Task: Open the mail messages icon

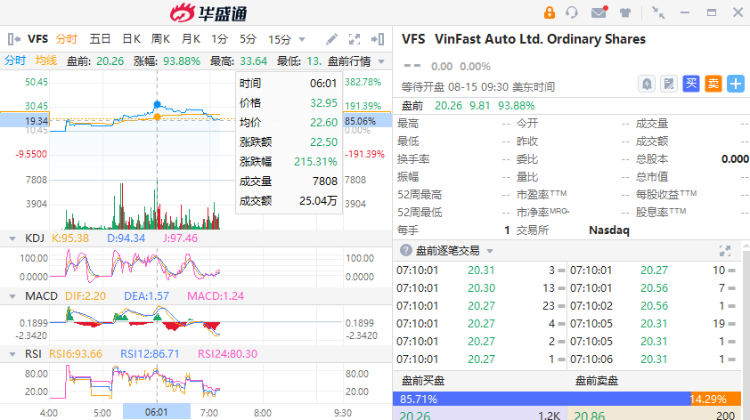Action: point(599,12)
